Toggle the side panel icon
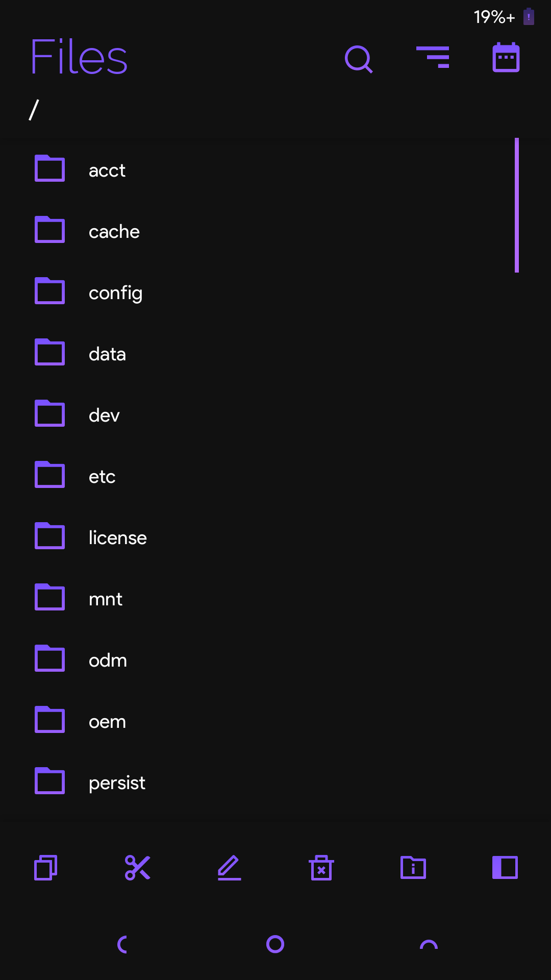 pyautogui.click(x=505, y=868)
